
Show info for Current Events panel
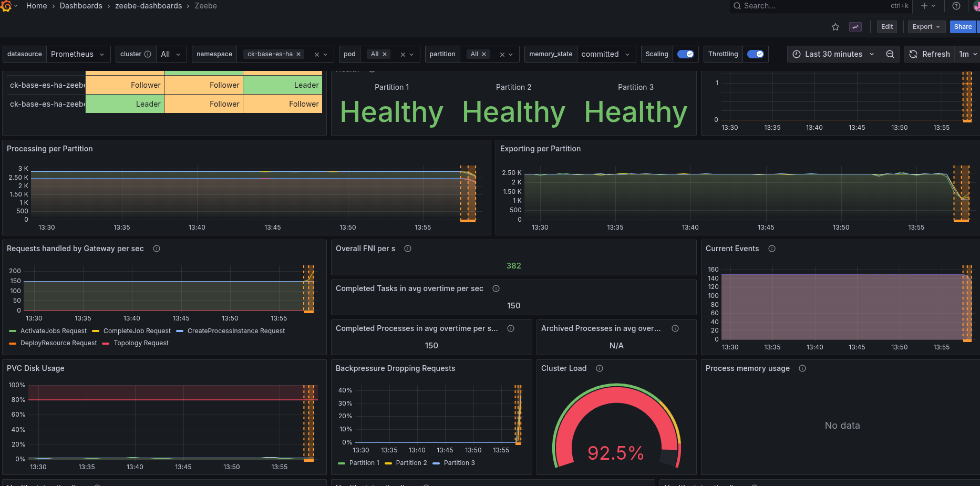[x=772, y=249]
